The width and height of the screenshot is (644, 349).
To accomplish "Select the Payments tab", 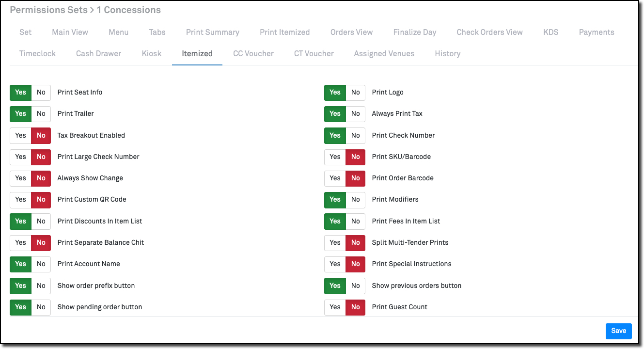I will (596, 32).
